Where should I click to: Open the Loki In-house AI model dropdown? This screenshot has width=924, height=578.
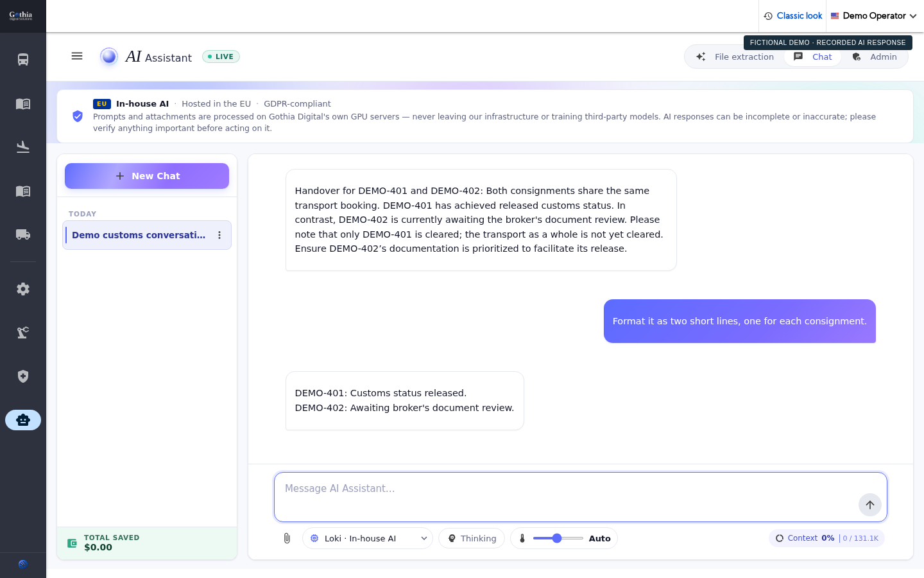[x=368, y=538]
